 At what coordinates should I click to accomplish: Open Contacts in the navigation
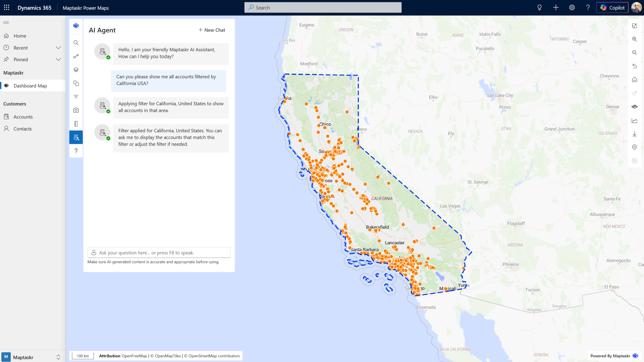tap(22, 129)
